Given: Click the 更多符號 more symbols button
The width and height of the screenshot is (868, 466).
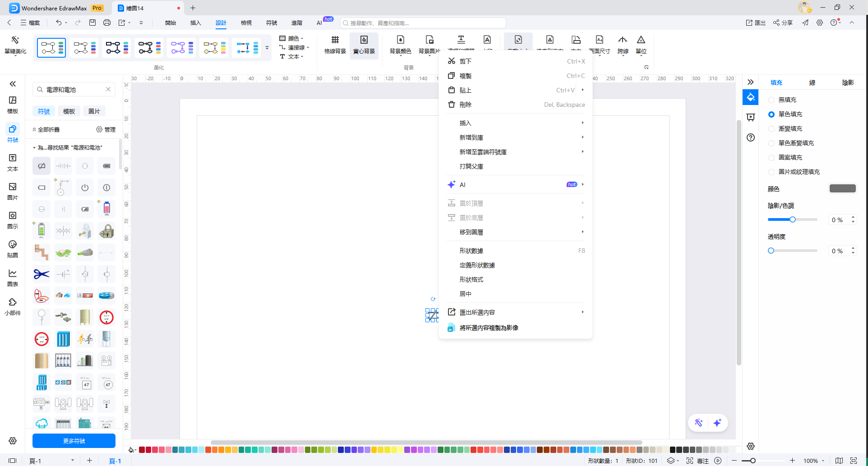Looking at the screenshot, I should 74,441.
